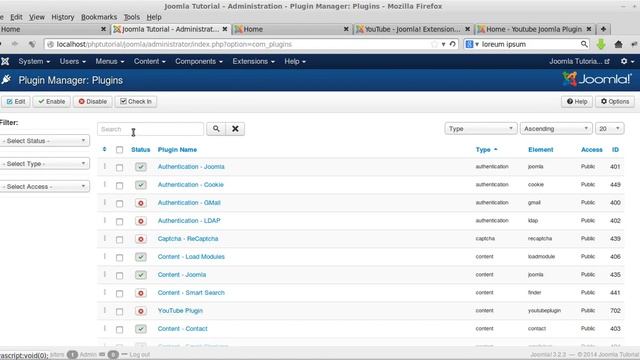
Task: Expand the Extensions menu
Action: click(x=253, y=61)
